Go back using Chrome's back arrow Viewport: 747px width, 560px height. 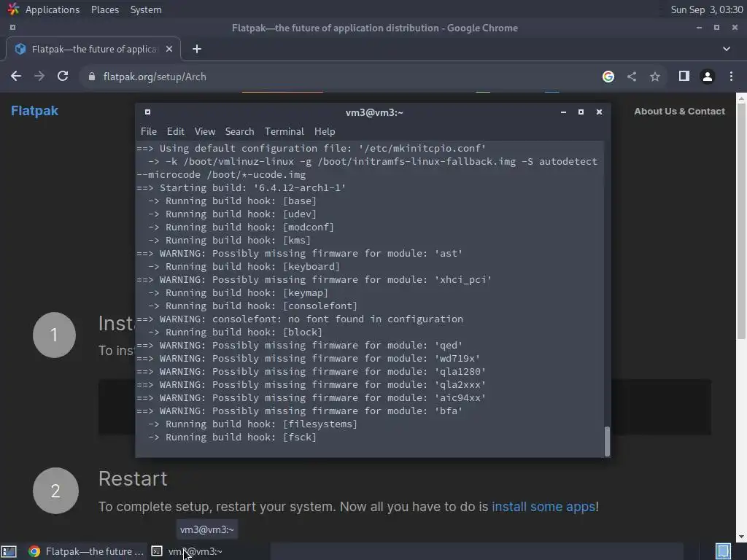point(16,76)
